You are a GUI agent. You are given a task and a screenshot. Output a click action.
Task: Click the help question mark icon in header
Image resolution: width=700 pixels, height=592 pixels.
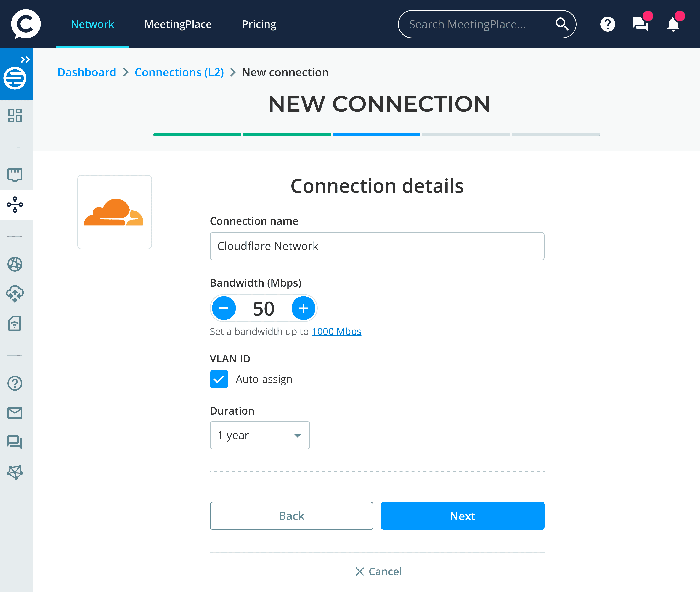[607, 24]
